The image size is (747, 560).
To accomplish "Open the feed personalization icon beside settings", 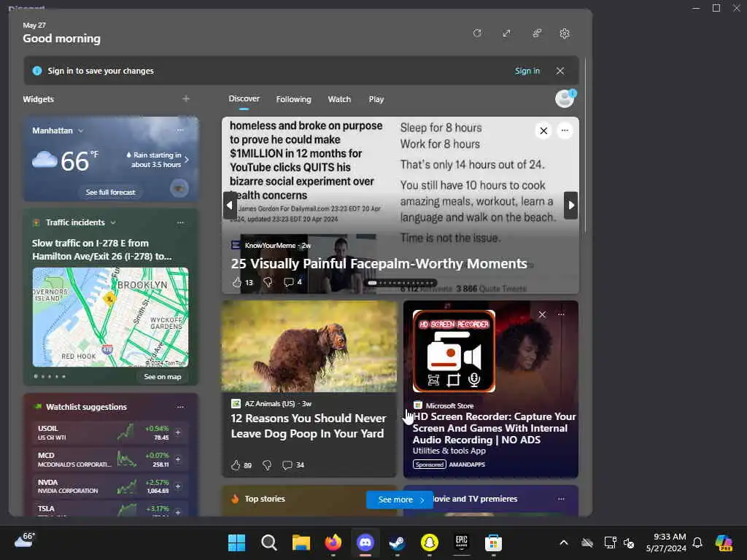I will [x=536, y=34].
